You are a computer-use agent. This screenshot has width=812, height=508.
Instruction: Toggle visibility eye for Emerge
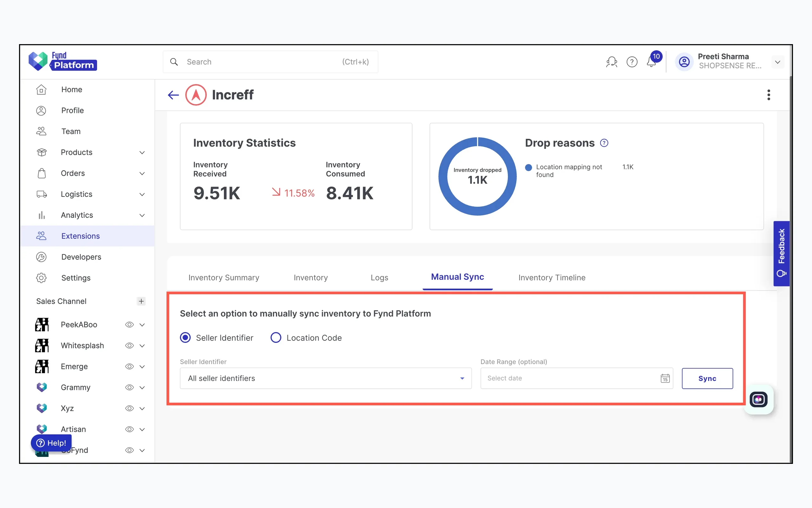coord(129,366)
